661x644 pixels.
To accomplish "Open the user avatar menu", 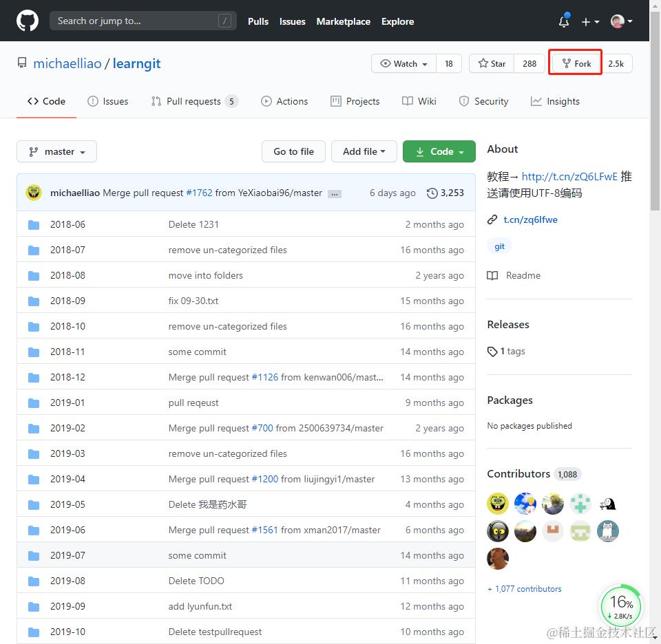I will [x=621, y=21].
